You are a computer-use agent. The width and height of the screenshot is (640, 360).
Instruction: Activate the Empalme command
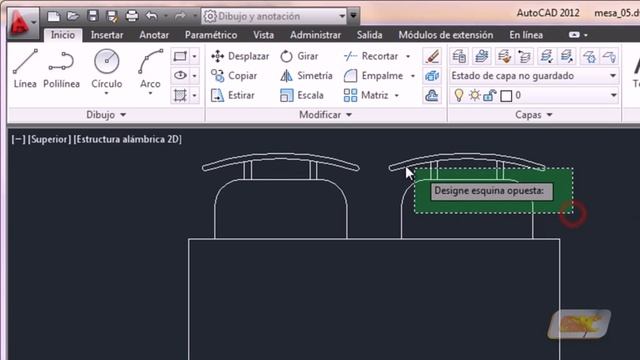point(373,76)
